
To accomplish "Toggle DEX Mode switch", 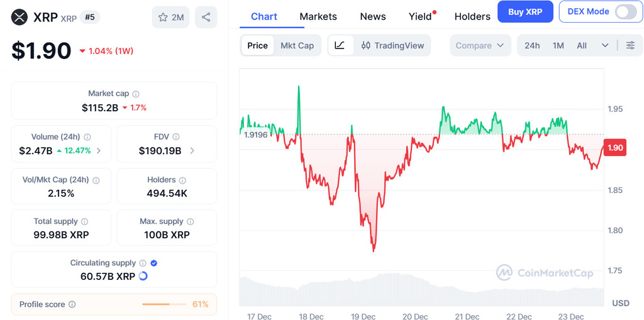I will 626,11.
